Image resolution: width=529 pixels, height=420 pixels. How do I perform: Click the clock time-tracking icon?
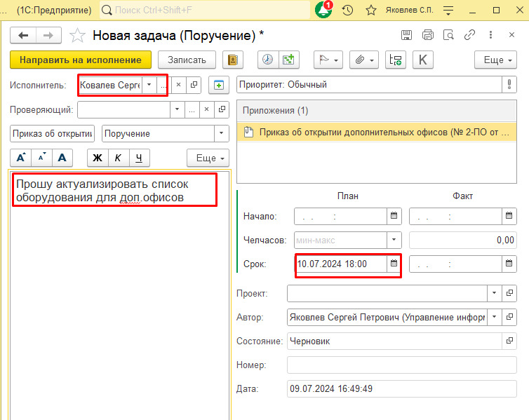[268, 60]
